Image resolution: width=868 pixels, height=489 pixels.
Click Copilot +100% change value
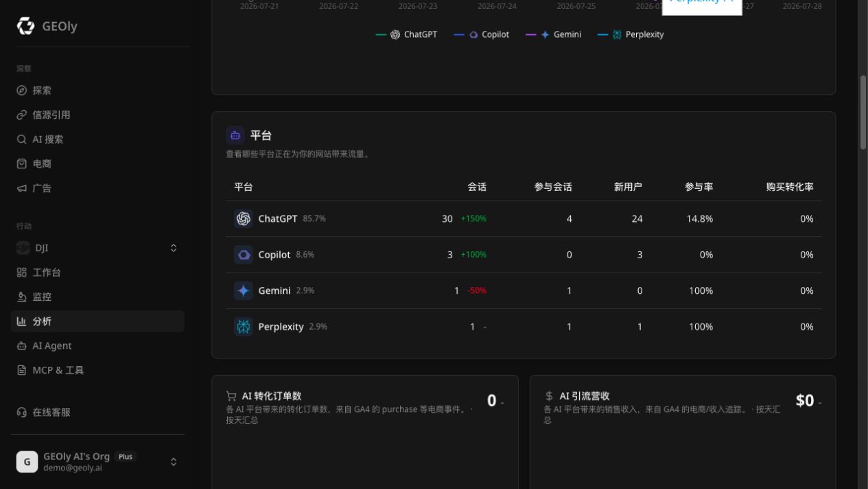[x=473, y=255]
